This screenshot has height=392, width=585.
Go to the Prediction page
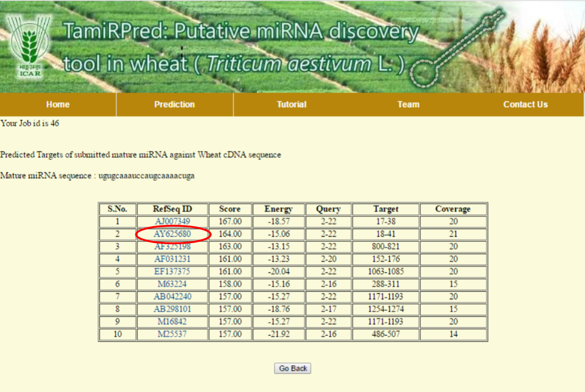(175, 105)
